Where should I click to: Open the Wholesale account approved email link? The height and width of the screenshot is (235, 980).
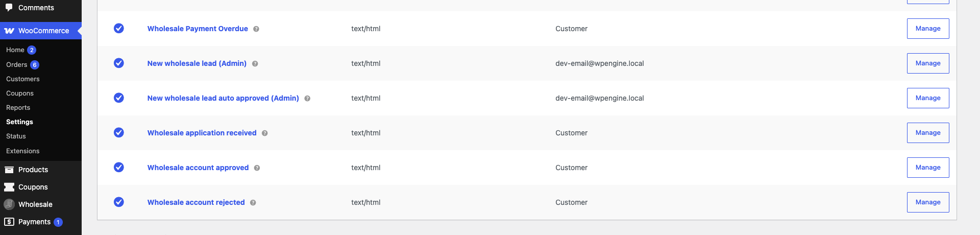tap(198, 168)
